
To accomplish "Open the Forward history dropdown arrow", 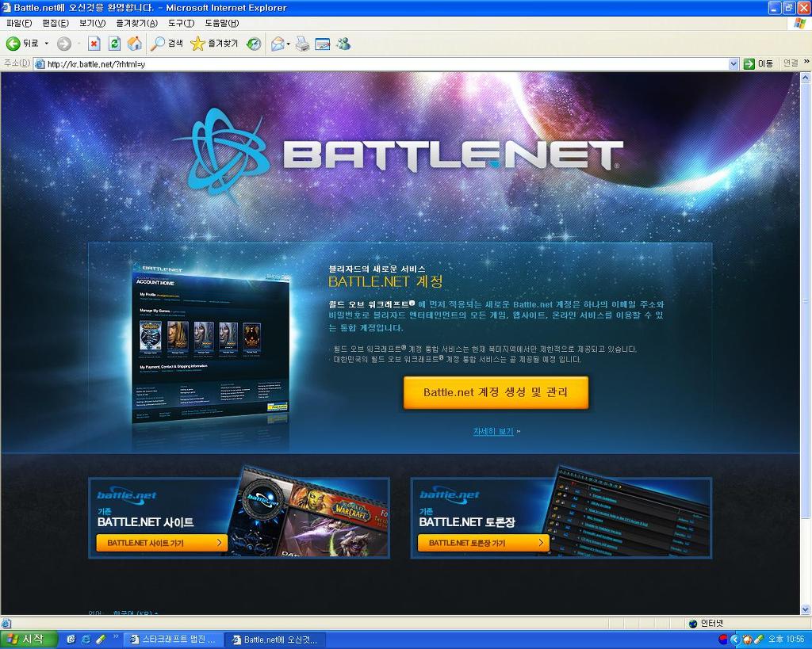I will click(78, 44).
